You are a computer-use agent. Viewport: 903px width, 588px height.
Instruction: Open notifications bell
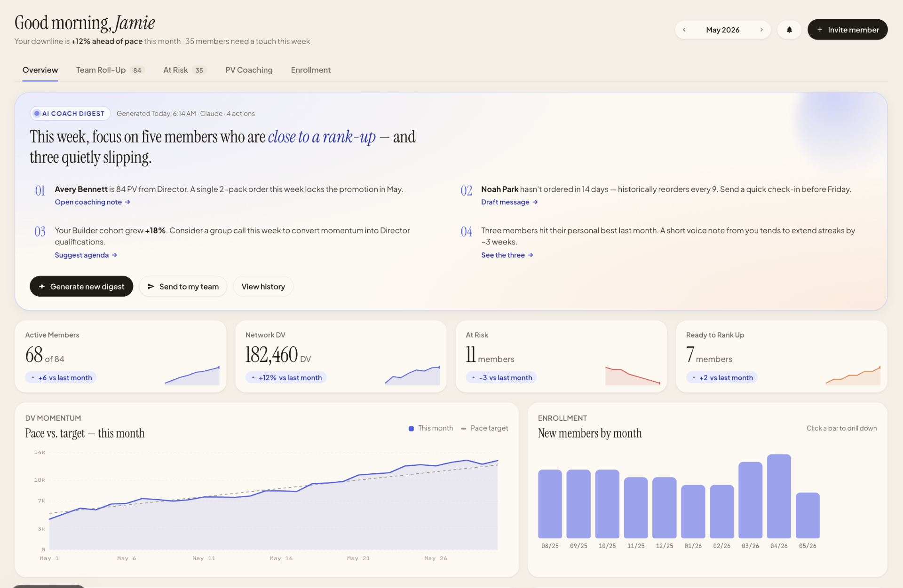pos(789,30)
